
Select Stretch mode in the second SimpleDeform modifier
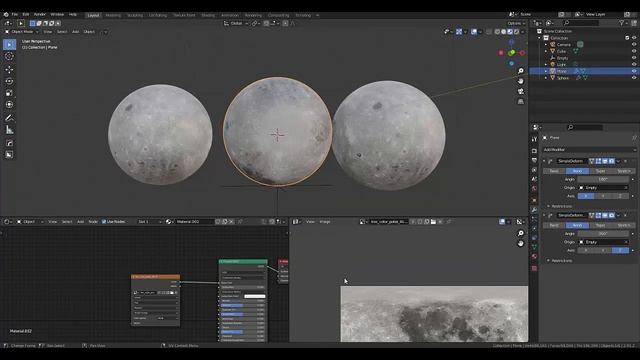pos(624,225)
